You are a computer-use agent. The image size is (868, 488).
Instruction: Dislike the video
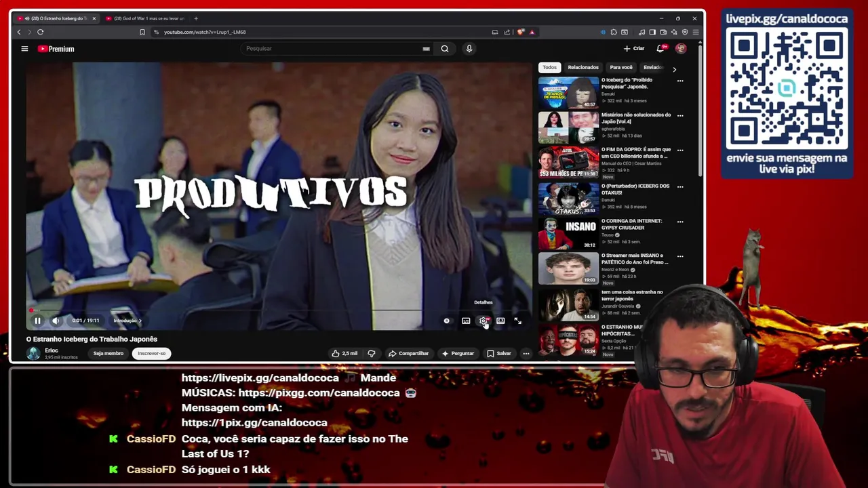371,353
